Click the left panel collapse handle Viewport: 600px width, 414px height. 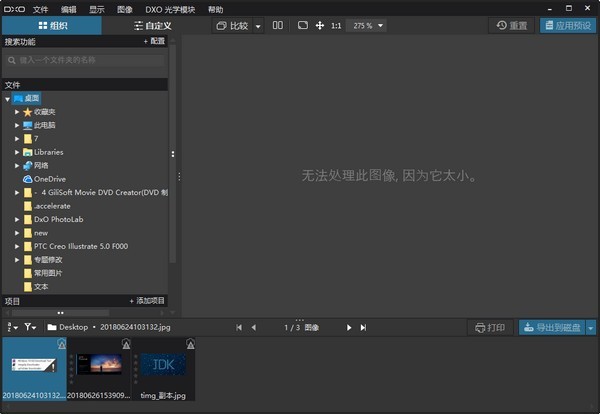179,176
